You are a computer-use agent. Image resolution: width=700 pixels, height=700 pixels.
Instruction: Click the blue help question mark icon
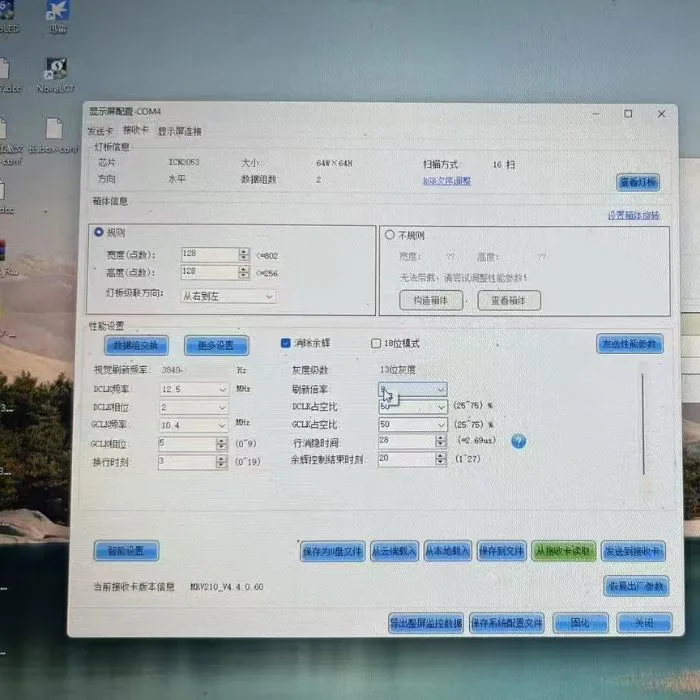518,441
